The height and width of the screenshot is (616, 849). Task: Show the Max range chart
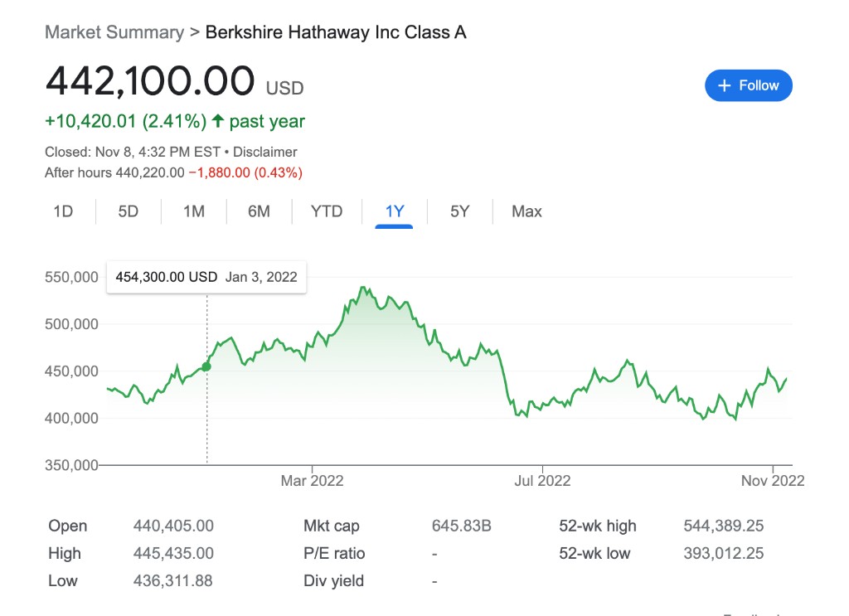tap(526, 211)
